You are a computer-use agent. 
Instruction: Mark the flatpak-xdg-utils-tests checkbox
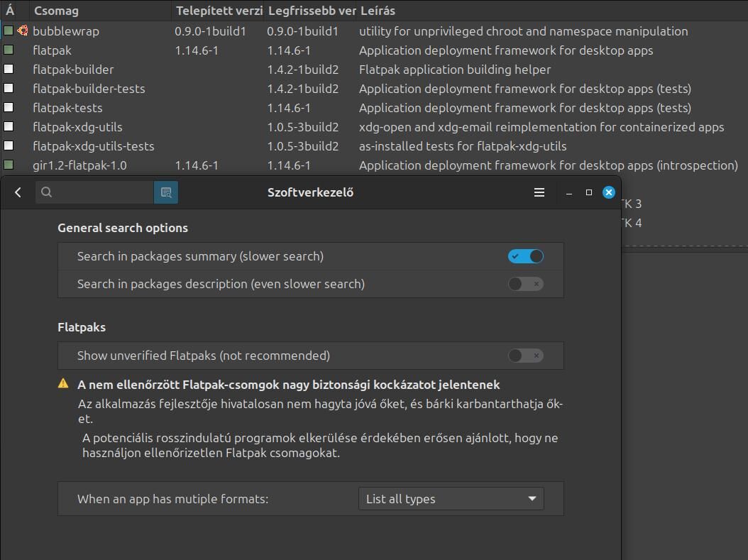point(9,145)
